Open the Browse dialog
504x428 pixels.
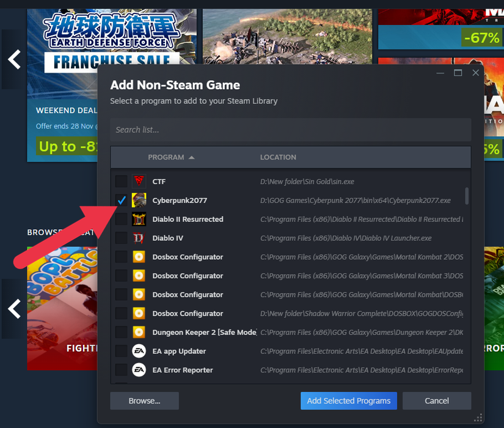[144, 400]
